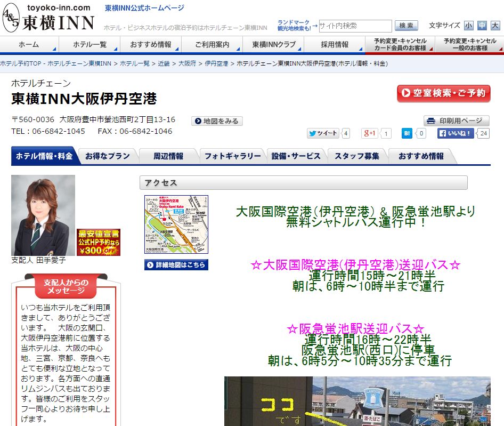The height and width of the screenshot is (426, 504).
Task: Click the ホテル一覧 breadcrumb link
Action: [x=135, y=63]
